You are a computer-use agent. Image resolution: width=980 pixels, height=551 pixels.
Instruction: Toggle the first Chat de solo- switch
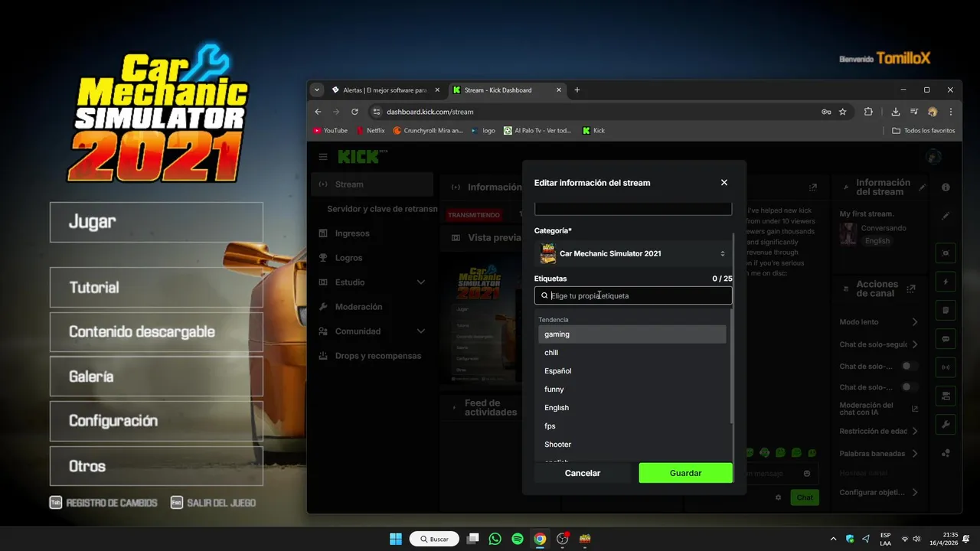pos(909,366)
